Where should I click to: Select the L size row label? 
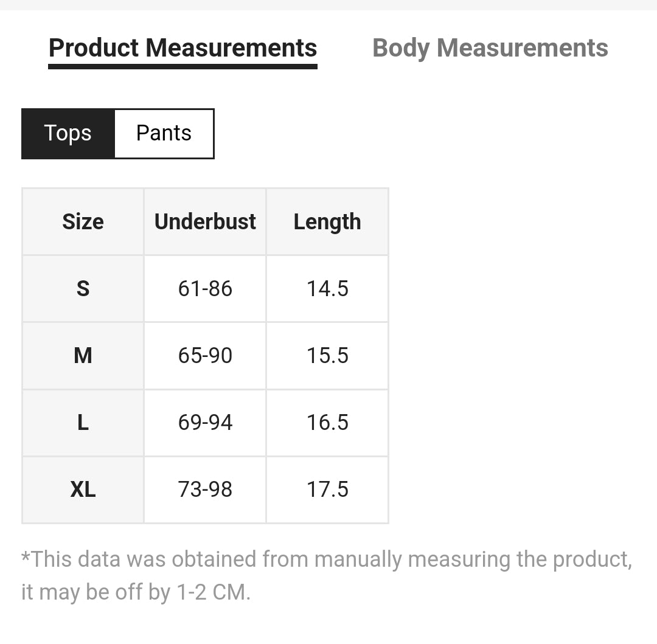[x=83, y=422]
